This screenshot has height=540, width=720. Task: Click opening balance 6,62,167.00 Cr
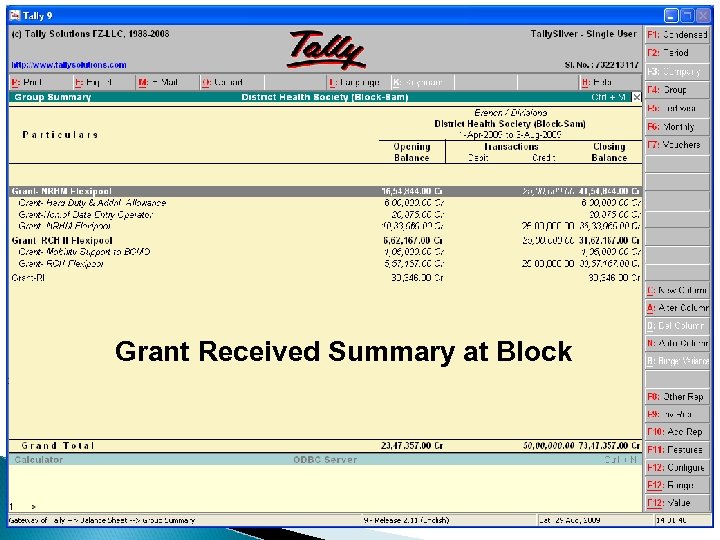(x=412, y=241)
